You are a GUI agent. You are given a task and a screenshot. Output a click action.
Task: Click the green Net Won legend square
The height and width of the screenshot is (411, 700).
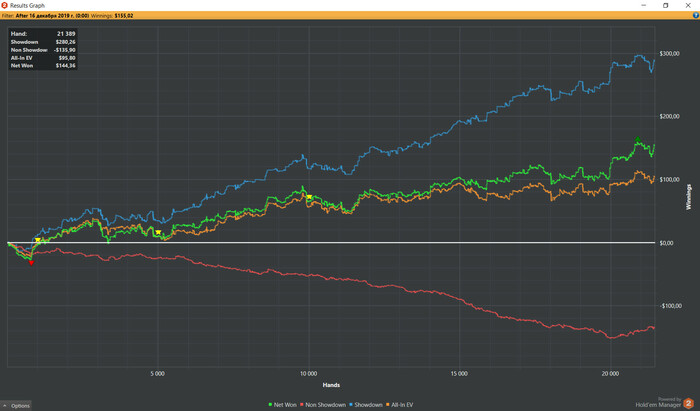click(270, 405)
